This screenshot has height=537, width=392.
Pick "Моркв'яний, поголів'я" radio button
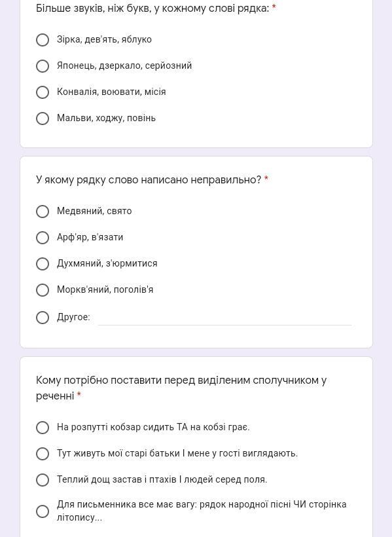coord(43,289)
